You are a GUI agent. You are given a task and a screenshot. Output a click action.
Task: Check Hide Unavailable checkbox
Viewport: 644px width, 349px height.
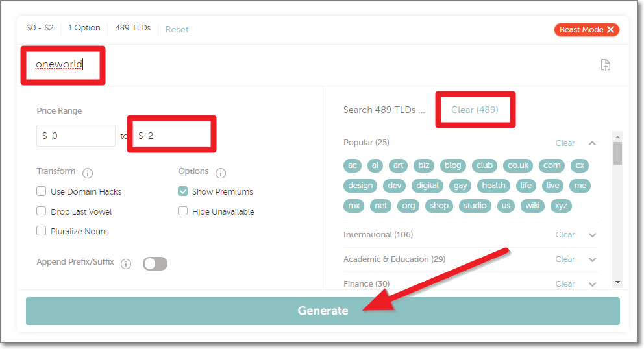[183, 211]
